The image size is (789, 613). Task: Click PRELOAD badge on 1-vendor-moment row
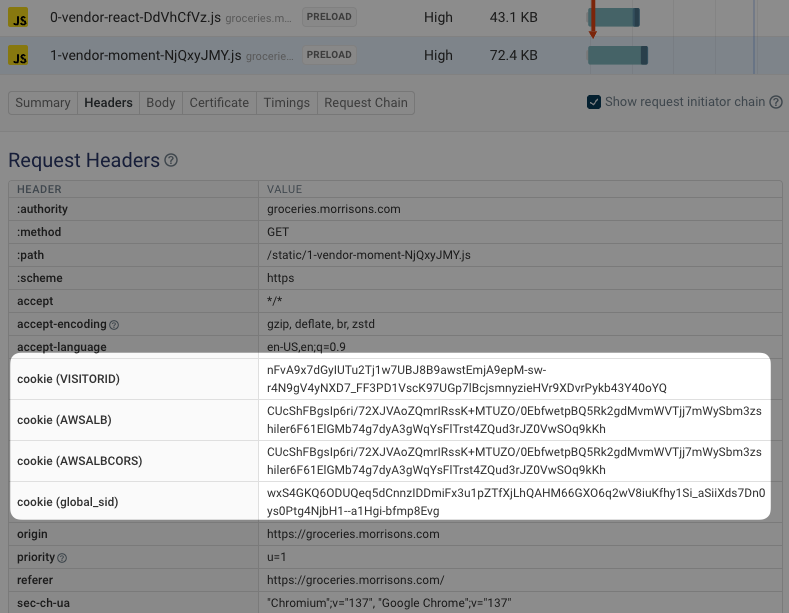tap(329, 55)
